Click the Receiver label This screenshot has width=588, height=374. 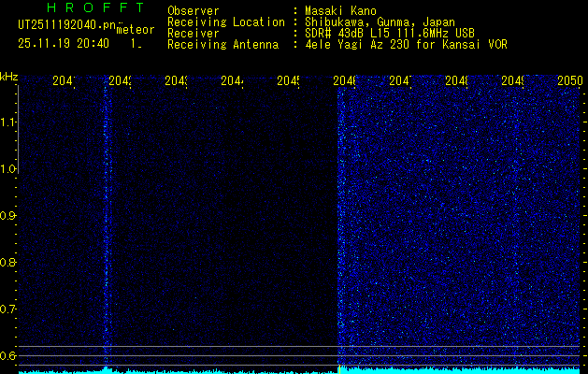pyautogui.click(x=194, y=34)
